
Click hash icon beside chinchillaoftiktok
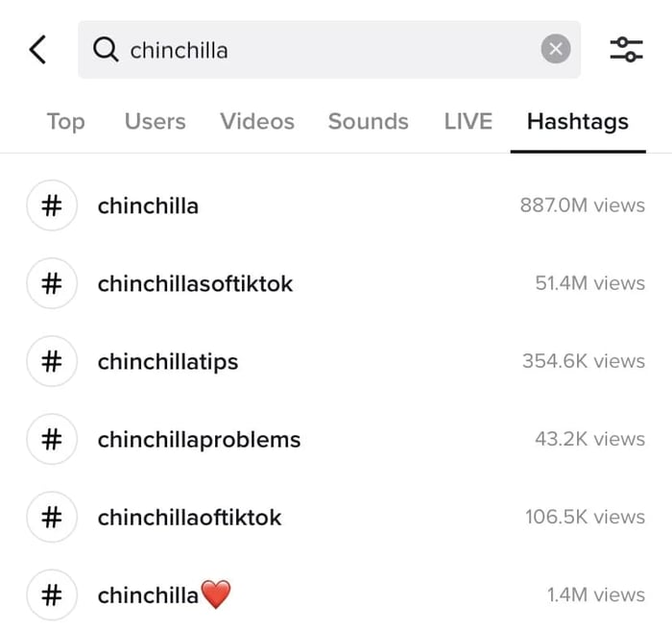pyautogui.click(x=51, y=517)
